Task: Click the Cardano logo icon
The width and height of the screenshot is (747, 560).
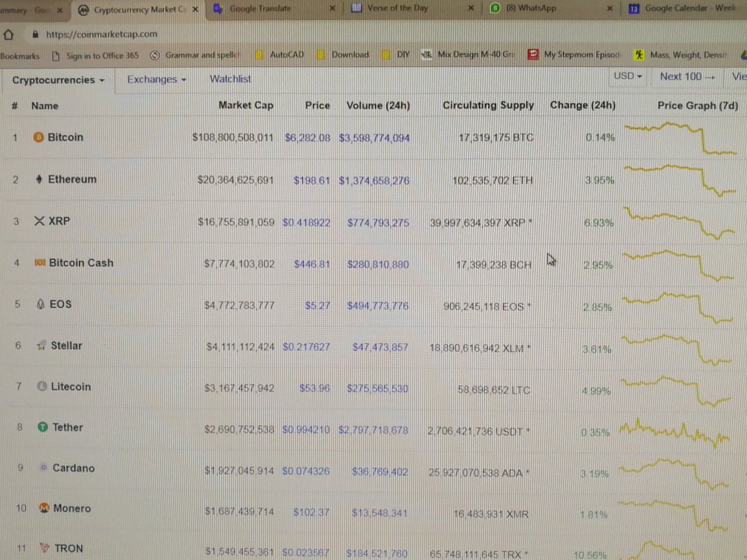Action: click(x=43, y=468)
